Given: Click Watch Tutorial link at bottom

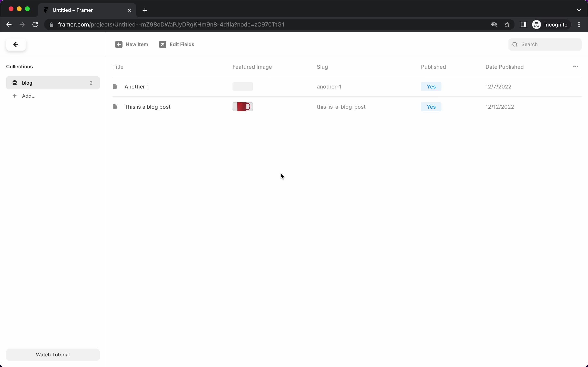Looking at the screenshot, I should tap(53, 354).
